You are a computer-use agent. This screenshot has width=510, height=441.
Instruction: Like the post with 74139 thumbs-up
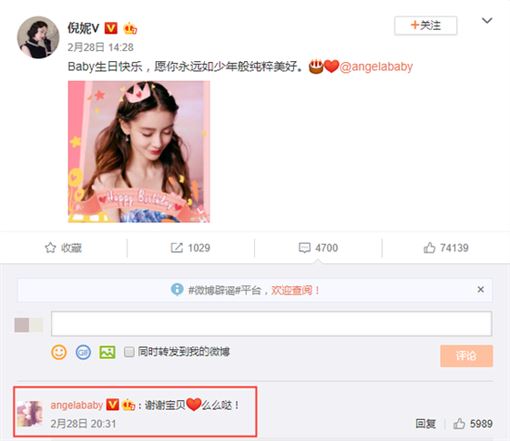coord(429,248)
